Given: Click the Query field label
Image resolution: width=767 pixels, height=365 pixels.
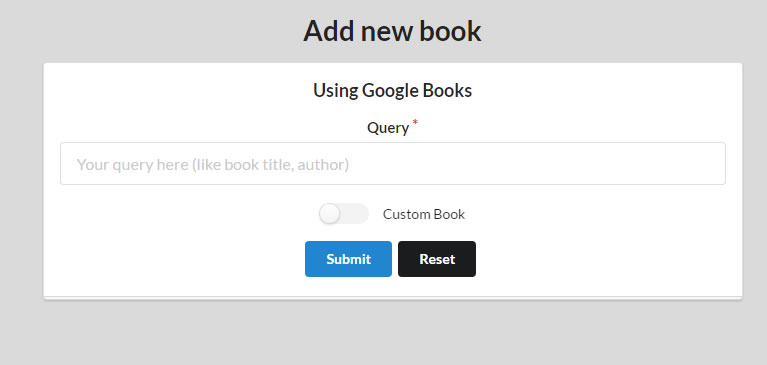Looking at the screenshot, I should point(388,128).
